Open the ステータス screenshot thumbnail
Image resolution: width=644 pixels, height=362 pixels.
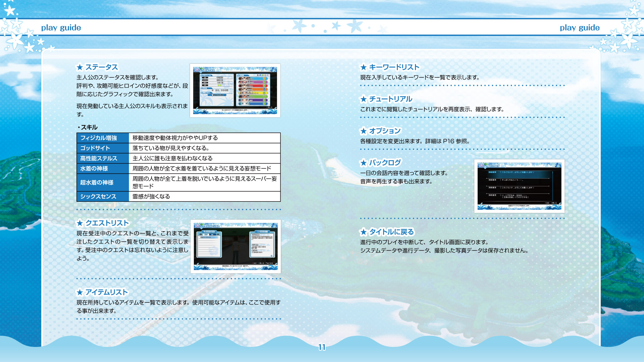pos(235,90)
